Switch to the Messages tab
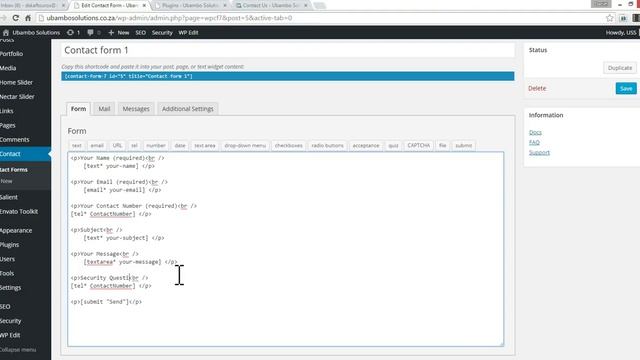 [136, 109]
